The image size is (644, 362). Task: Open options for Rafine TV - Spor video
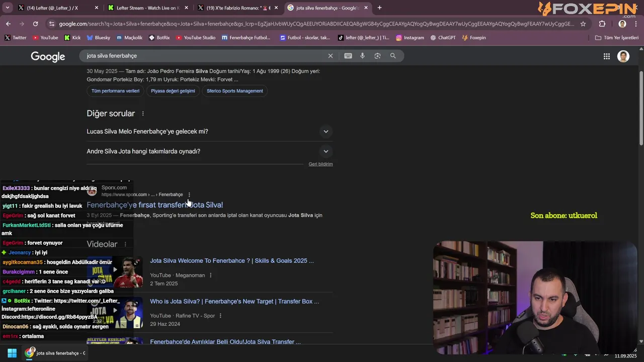[x=220, y=316]
